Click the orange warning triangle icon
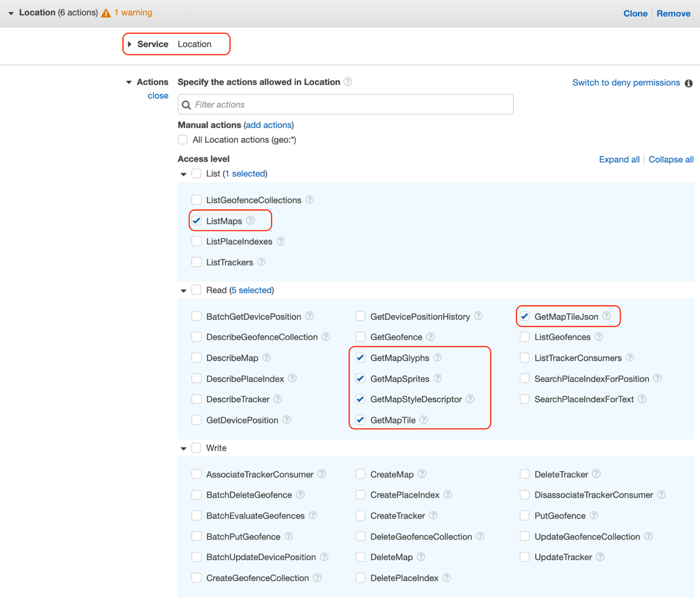The height and width of the screenshot is (610, 700). 106,12
